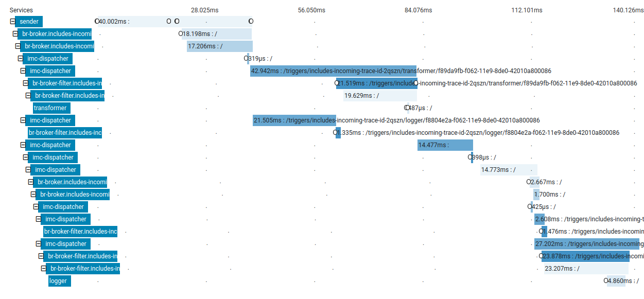Click annotation circle on the 319µs span
The height and width of the screenshot is (299, 644).
click(246, 59)
